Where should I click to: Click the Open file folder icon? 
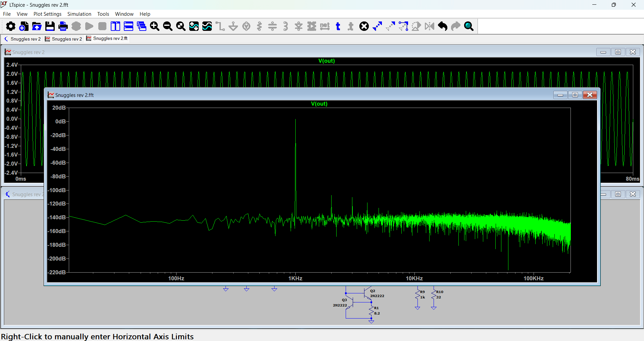click(37, 26)
